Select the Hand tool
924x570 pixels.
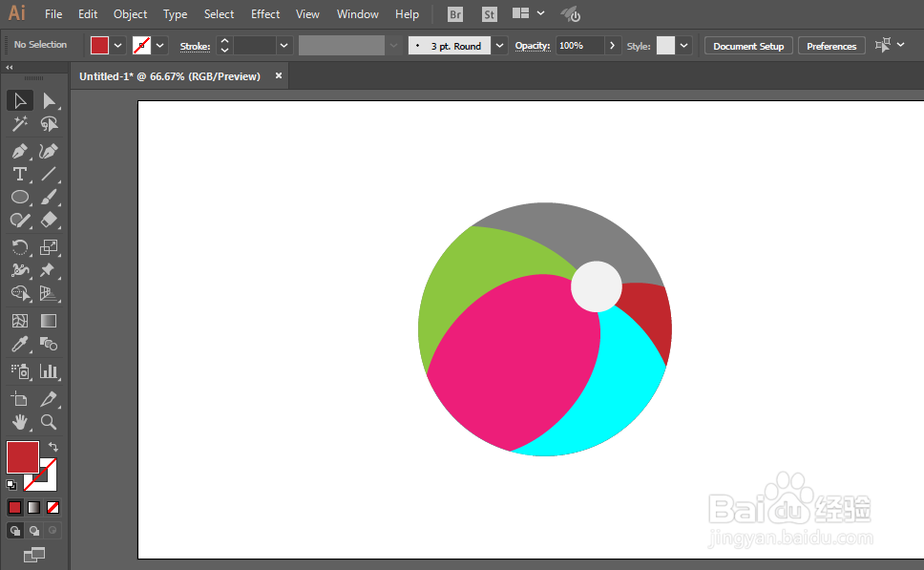coord(19,422)
